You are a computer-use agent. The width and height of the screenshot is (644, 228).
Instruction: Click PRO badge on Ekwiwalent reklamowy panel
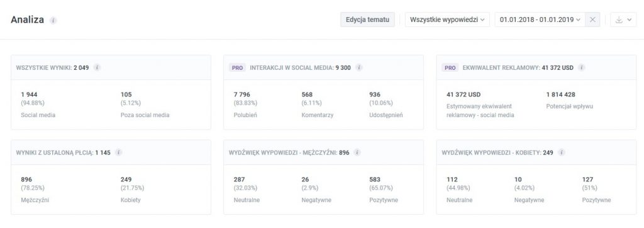click(x=450, y=68)
